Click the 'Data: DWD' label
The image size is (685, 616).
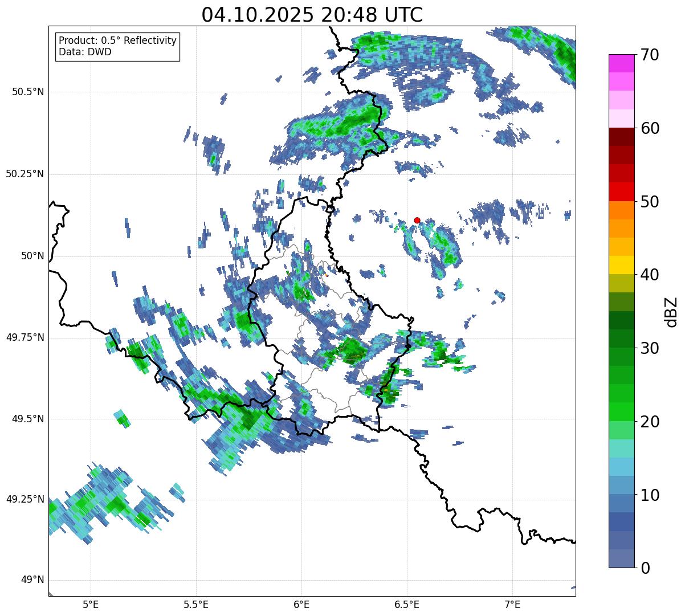click(85, 52)
